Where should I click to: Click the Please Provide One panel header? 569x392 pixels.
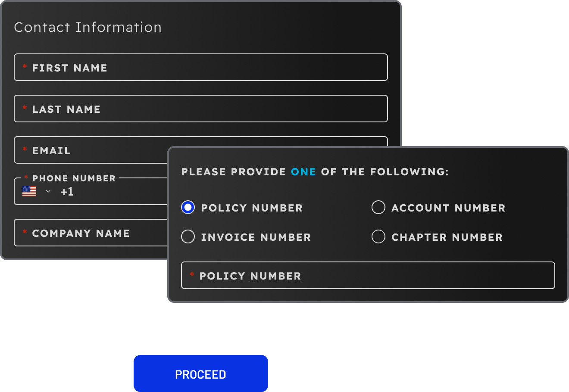click(315, 171)
